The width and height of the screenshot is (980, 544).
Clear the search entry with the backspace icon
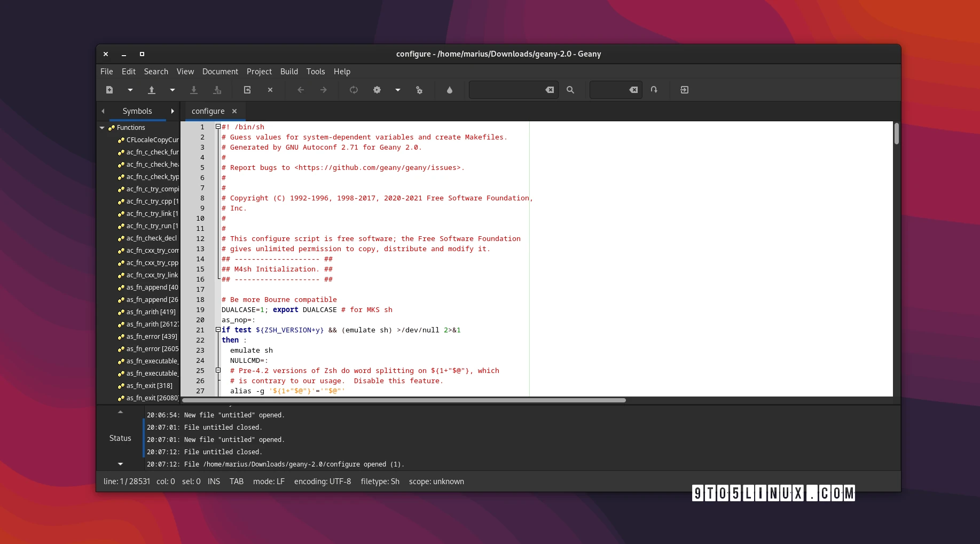[549, 90]
